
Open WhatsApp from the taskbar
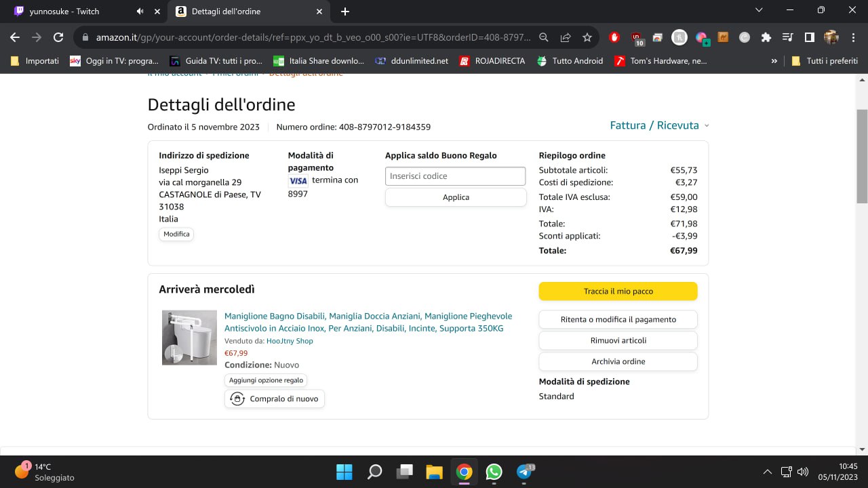coord(494,472)
